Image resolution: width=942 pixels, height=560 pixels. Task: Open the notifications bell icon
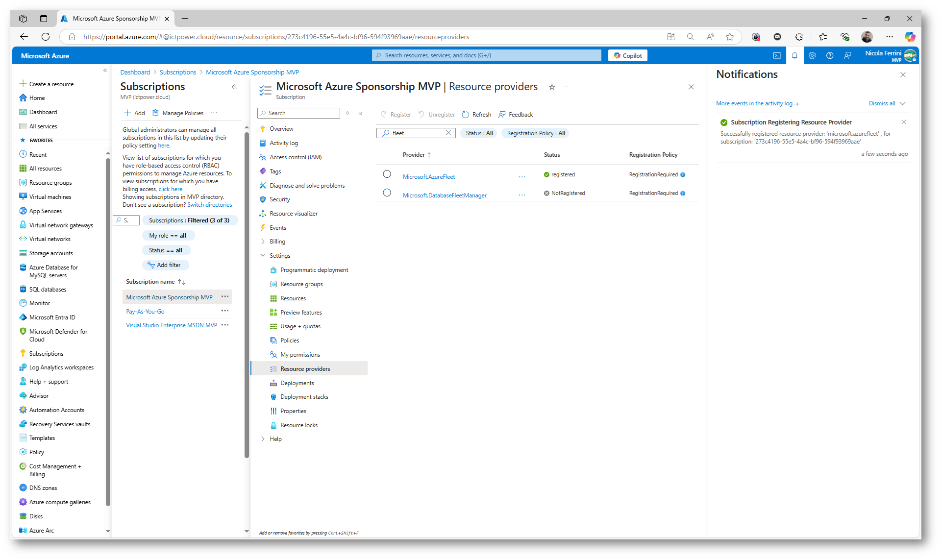pyautogui.click(x=794, y=55)
